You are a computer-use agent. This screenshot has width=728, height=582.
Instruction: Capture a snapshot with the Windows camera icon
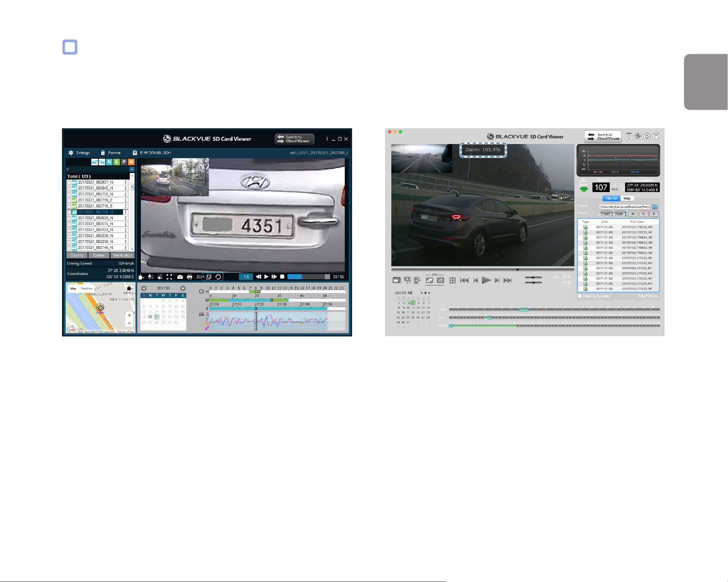(x=180, y=277)
